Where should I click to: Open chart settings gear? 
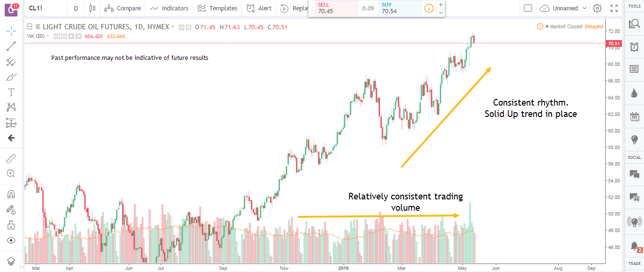597,8
